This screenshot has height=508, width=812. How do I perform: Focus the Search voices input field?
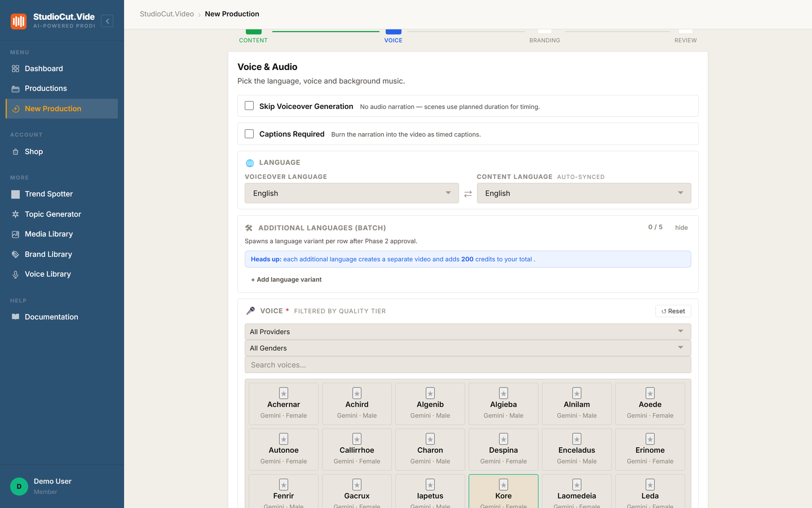468,365
